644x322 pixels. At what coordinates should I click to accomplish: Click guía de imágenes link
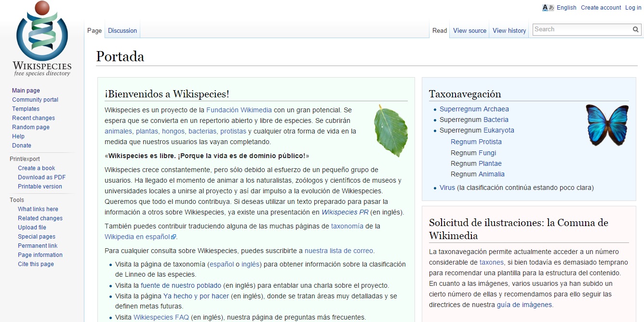click(x=524, y=305)
